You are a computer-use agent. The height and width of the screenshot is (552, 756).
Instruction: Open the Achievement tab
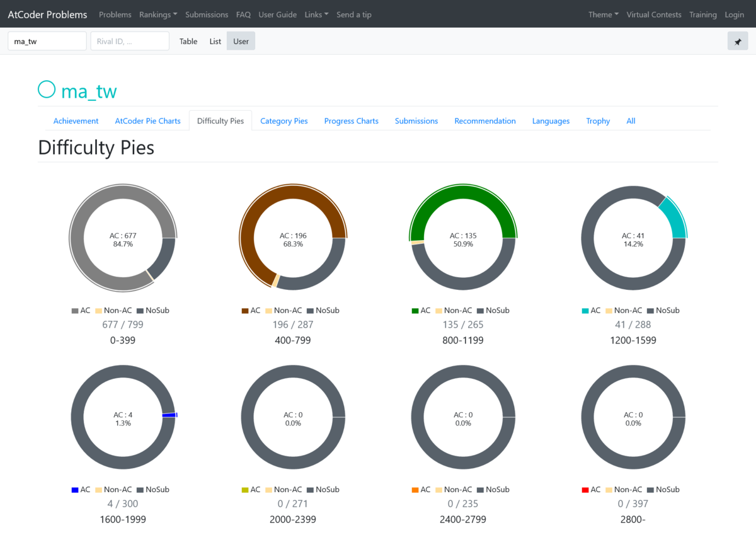pos(76,121)
